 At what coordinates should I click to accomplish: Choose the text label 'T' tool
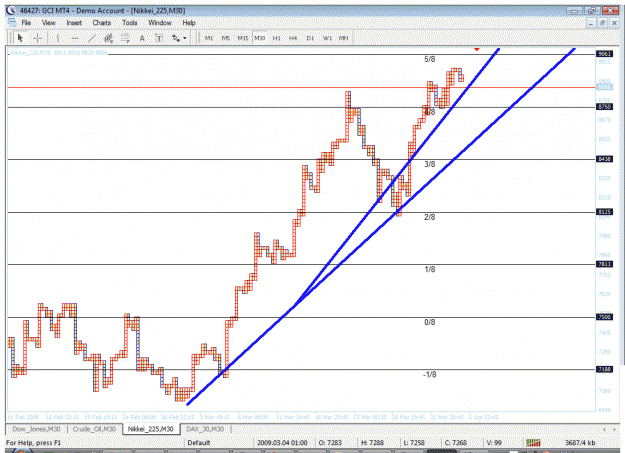(159, 38)
